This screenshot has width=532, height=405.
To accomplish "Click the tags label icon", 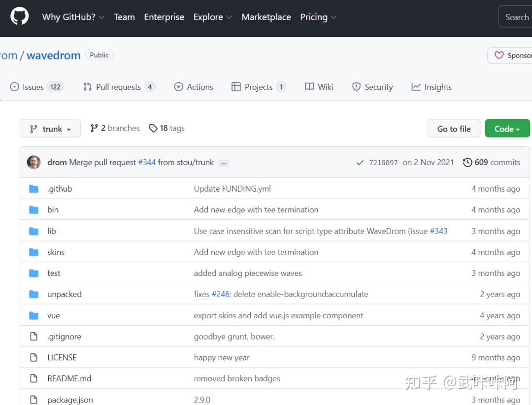I will click(x=153, y=128).
